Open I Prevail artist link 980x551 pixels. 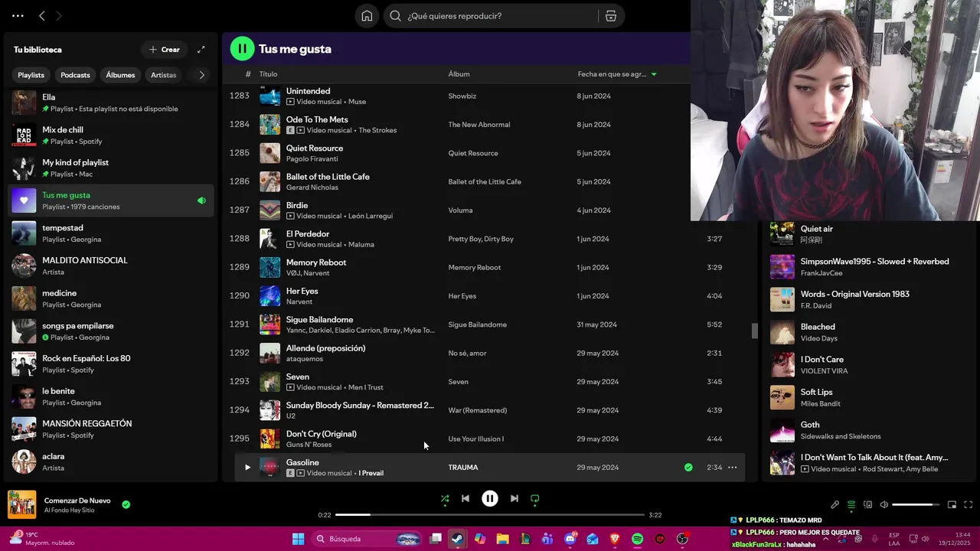click(371, 473)
